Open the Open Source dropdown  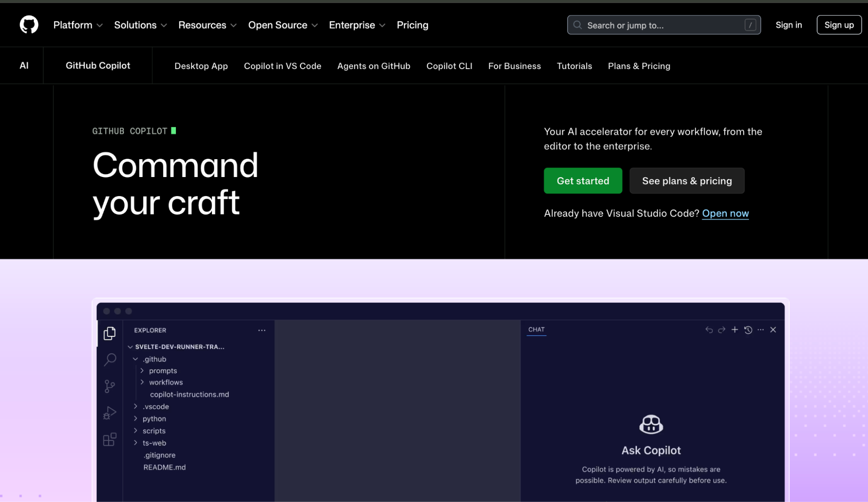(283, 25)
